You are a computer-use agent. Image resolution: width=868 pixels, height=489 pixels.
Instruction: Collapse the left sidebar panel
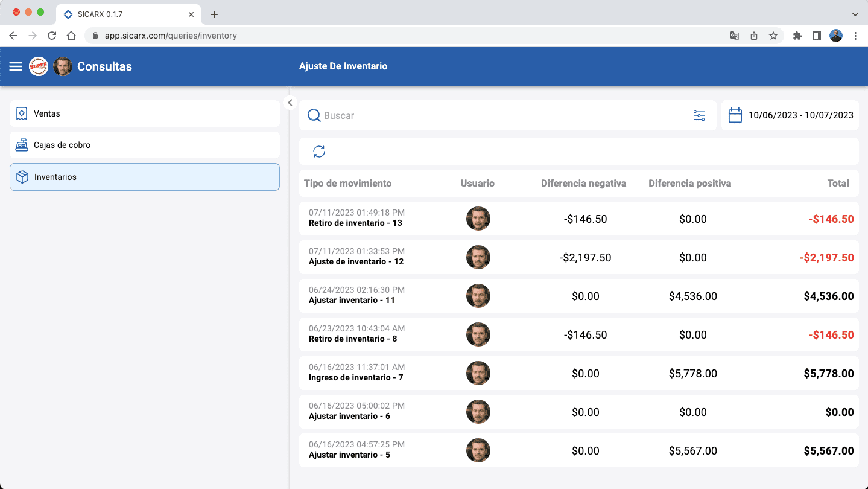[x=290, y=103]
